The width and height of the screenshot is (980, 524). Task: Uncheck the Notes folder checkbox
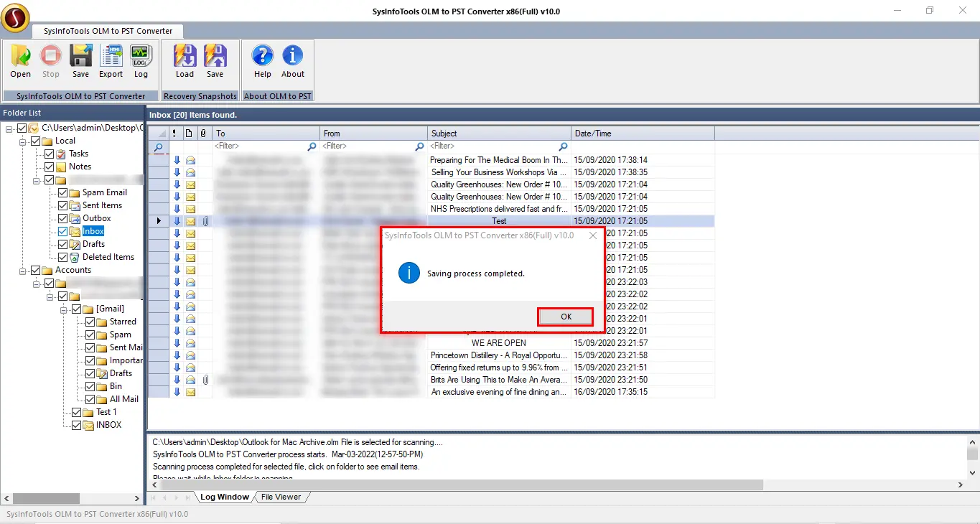coord(49,167)
